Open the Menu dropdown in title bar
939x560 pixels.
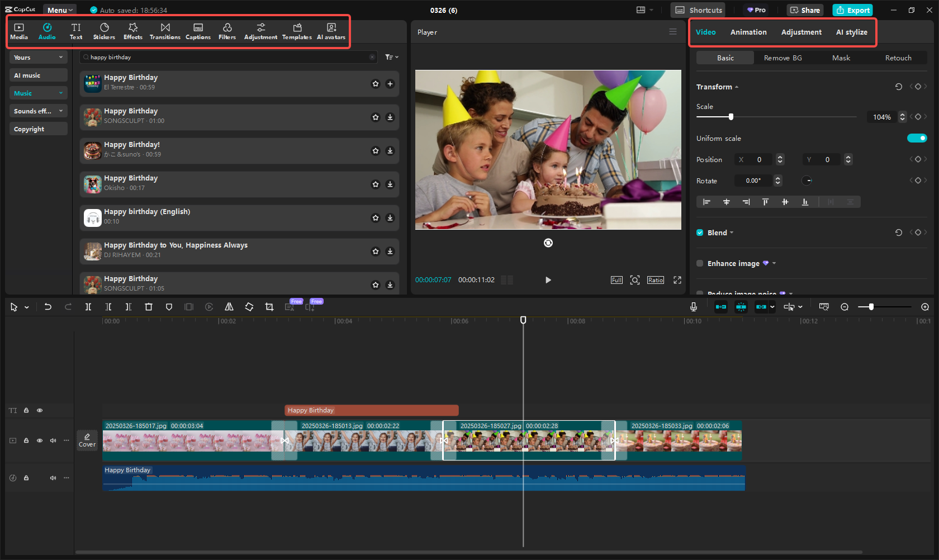click(60, 10)
